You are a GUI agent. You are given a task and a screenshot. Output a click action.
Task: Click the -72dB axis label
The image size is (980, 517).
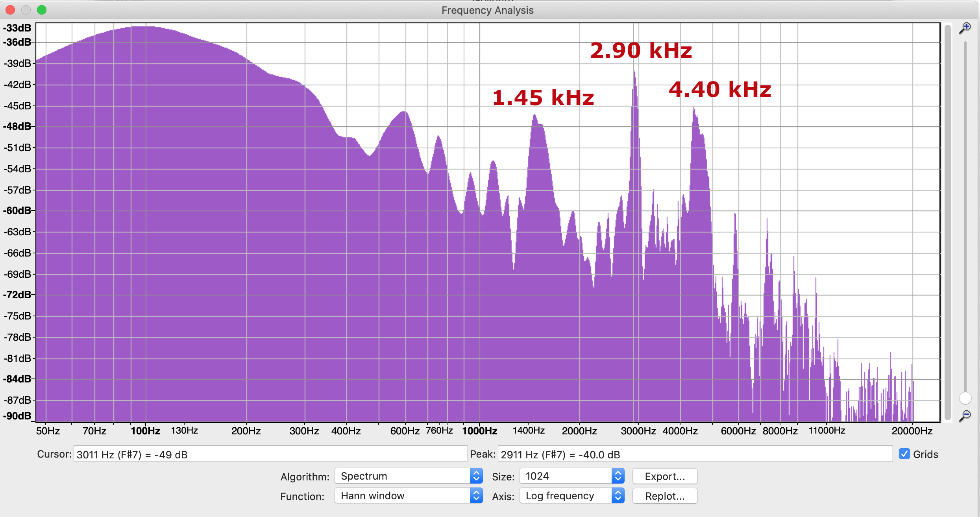coord(17,295)
